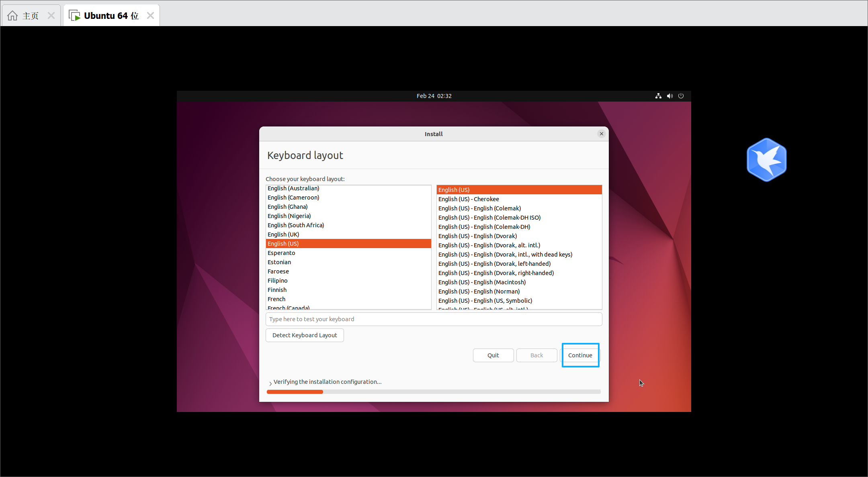Focus the keyboard test text field
868x477 pixels.
point(434,319)
